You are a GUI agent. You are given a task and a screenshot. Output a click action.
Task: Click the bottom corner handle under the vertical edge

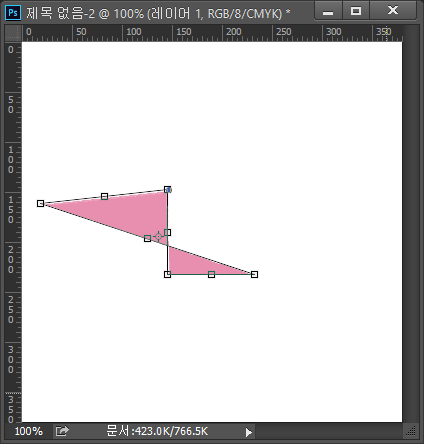coord(167,274)
